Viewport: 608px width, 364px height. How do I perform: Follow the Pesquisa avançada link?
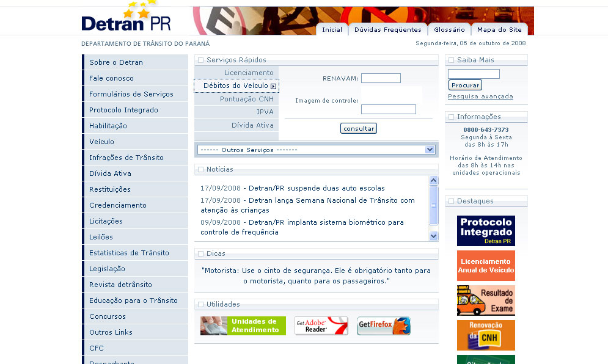click(x=480, y=96)
